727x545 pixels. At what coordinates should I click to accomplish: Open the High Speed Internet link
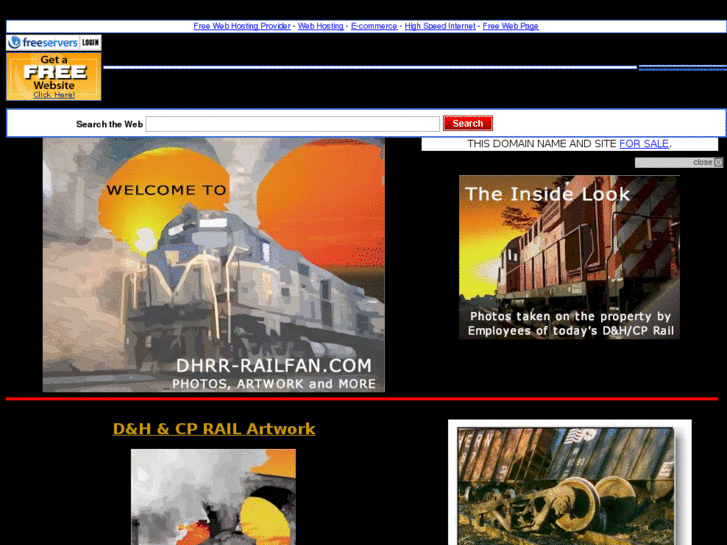440,26
